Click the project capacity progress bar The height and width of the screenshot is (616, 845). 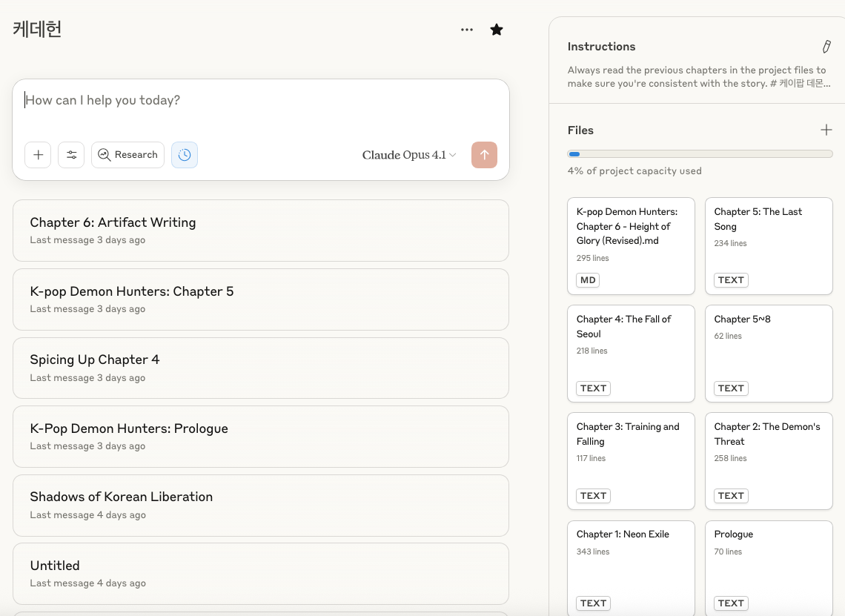pos(700,153)
